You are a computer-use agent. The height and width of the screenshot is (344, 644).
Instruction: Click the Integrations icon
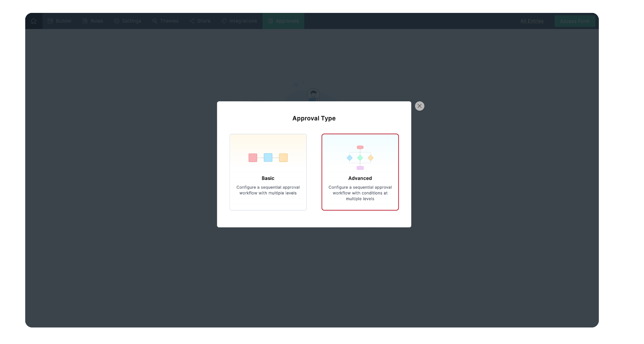pos(224,21)
